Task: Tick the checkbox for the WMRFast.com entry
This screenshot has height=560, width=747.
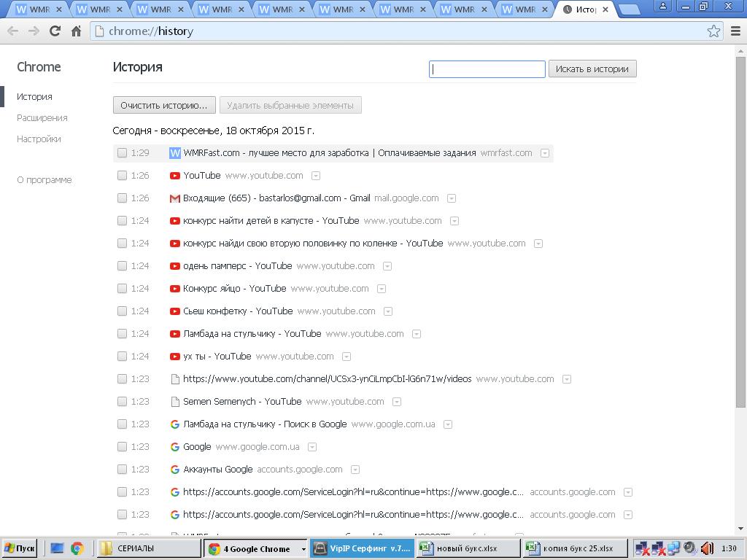Action: point(122,153)
